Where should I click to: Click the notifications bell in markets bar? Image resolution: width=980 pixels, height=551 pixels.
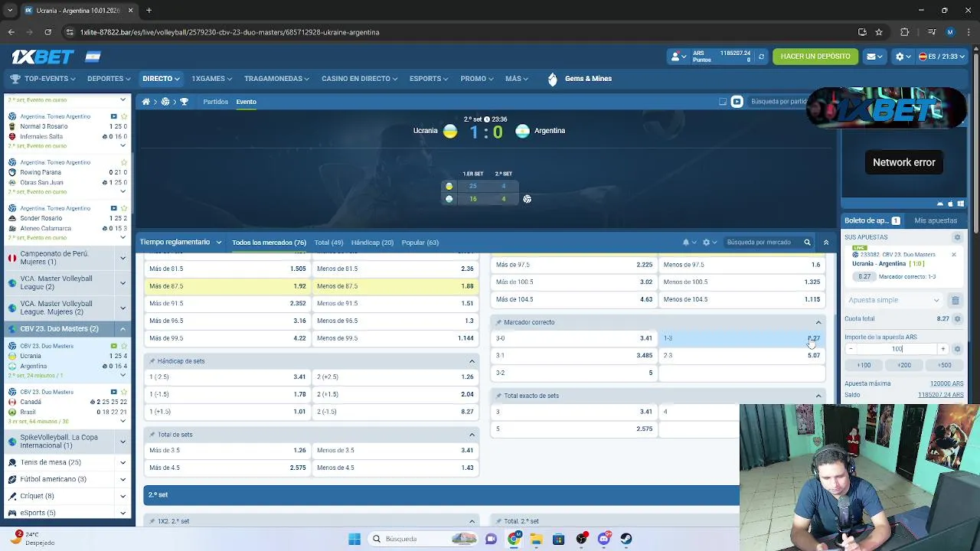686,243
